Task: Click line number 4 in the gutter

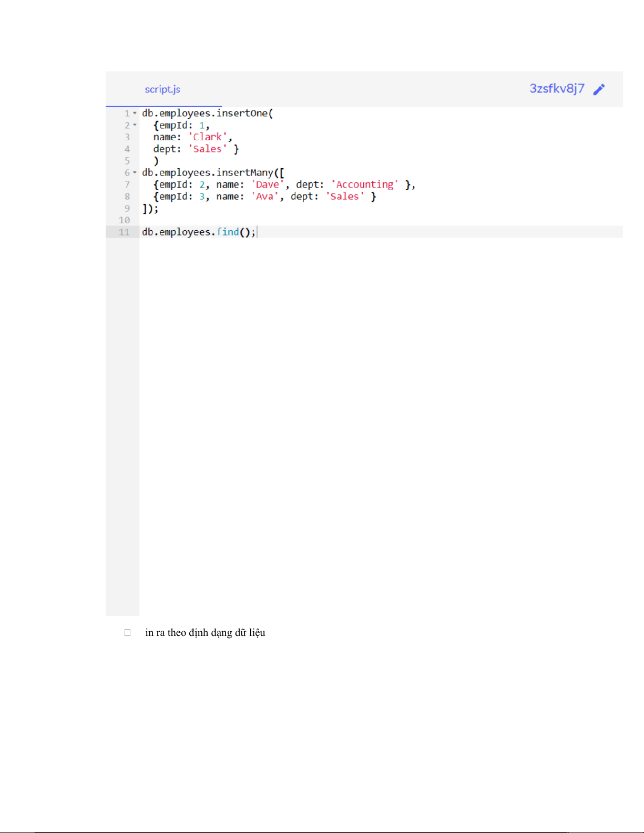Action: (127, 149)
